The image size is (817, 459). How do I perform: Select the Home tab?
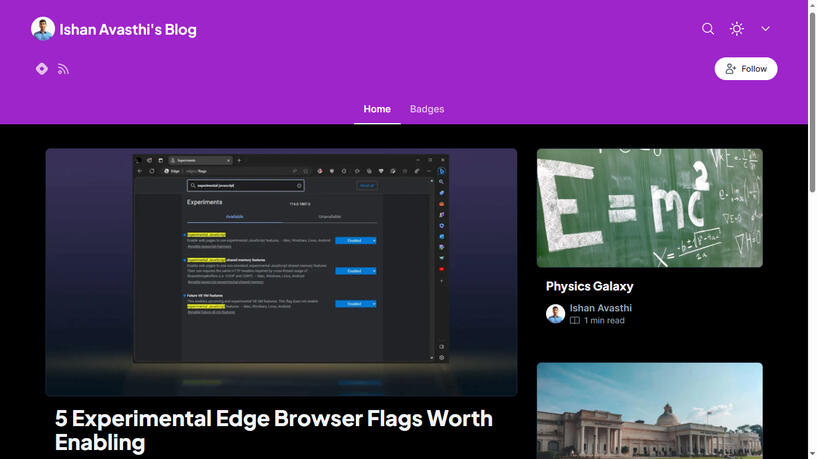coord(377,109)
